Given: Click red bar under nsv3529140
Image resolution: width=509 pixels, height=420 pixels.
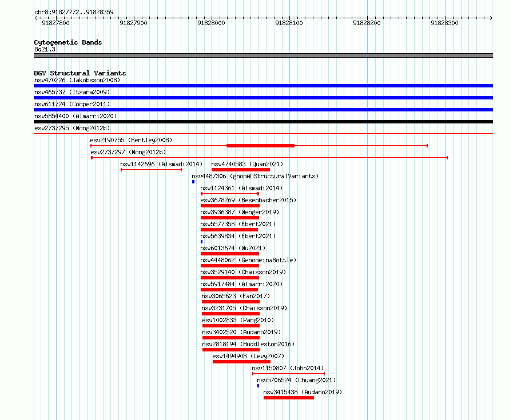Looking at the screenshot, I should pyautogui.click(x=230, y=278).
